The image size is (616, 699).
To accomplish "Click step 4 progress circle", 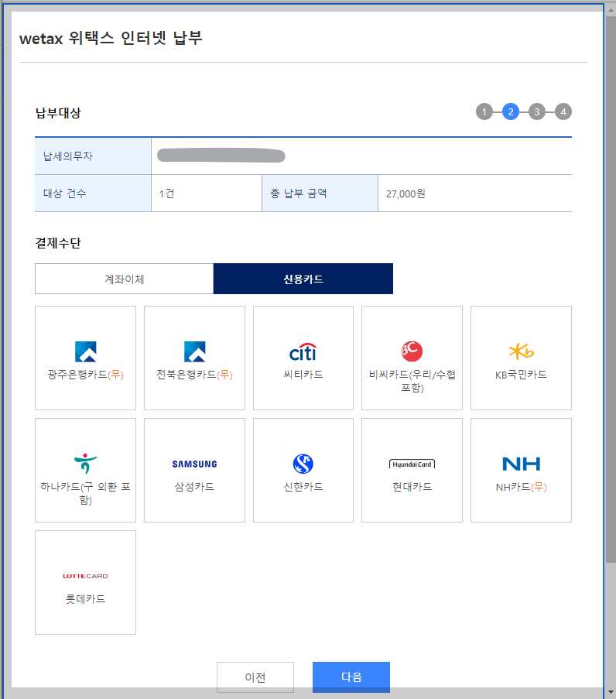I will coord(563,112).
